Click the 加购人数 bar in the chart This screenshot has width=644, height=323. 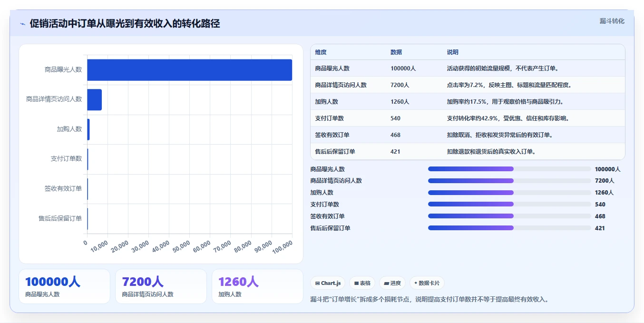pyautogui.click(x=88, y=129)
